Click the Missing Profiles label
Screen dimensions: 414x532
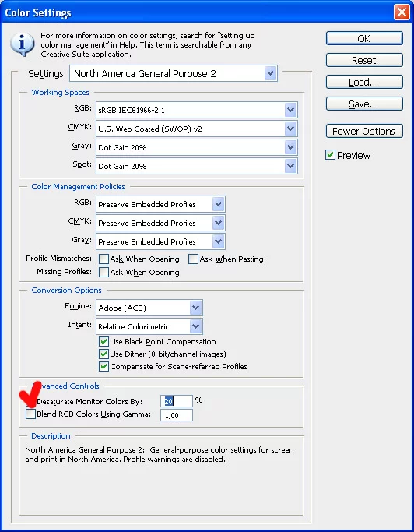64,272
